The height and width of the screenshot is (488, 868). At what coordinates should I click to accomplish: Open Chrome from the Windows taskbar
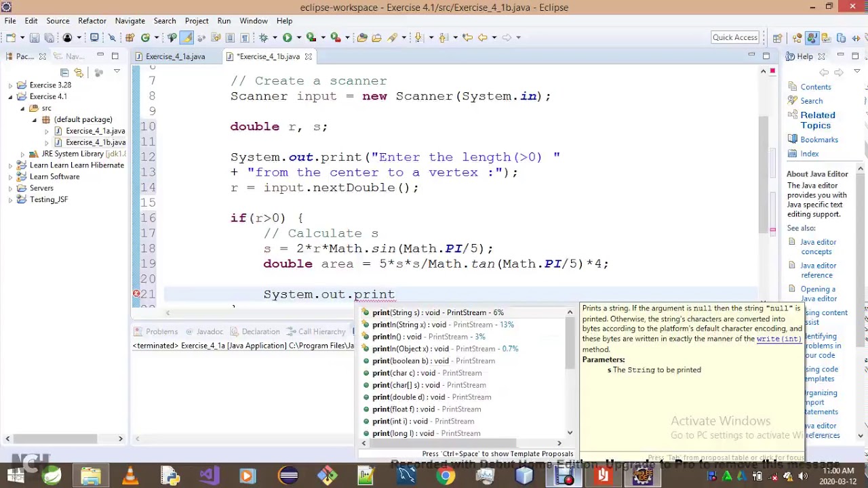[446, 476]
